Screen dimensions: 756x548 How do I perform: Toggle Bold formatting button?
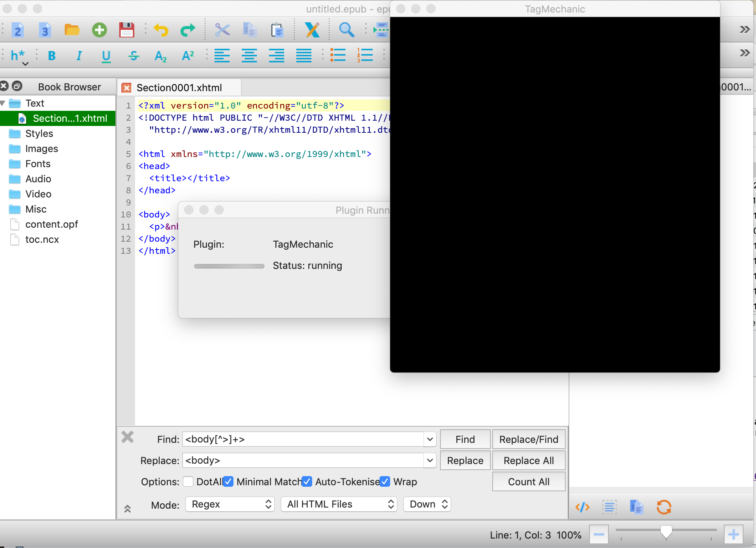(x=52, y=56)
